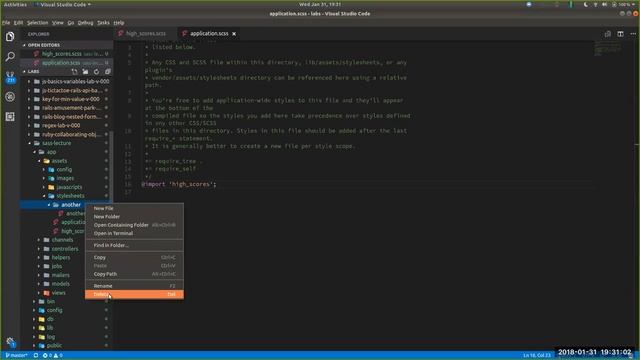Open the Selection menu
The width and height of the screenshot is (640, 360).
point(38,23)
